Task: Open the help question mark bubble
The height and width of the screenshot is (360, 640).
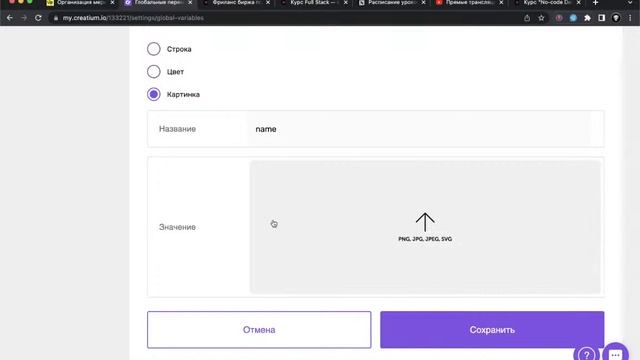Action: point(587,353)
